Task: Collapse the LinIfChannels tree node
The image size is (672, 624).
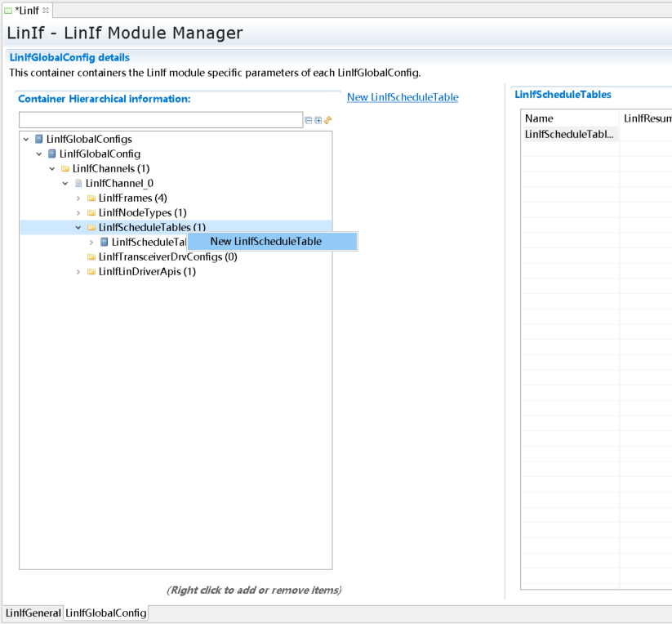Action: coord(52,168)
